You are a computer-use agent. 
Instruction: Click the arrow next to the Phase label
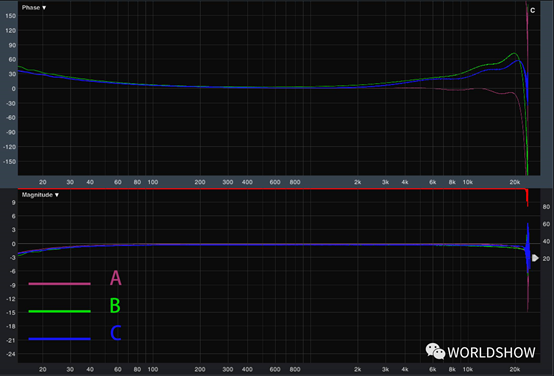coord(44,7)
